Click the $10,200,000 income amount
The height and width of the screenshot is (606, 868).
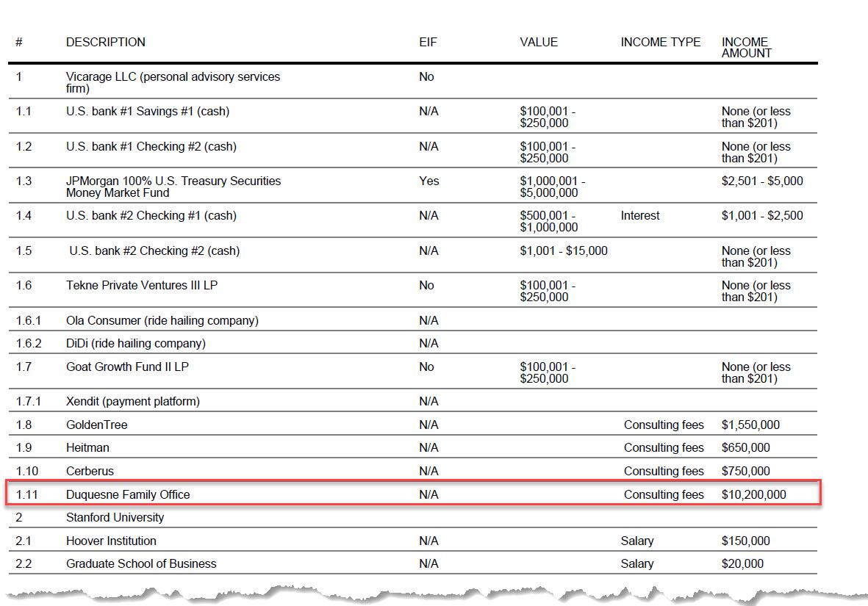click(753, 495)
